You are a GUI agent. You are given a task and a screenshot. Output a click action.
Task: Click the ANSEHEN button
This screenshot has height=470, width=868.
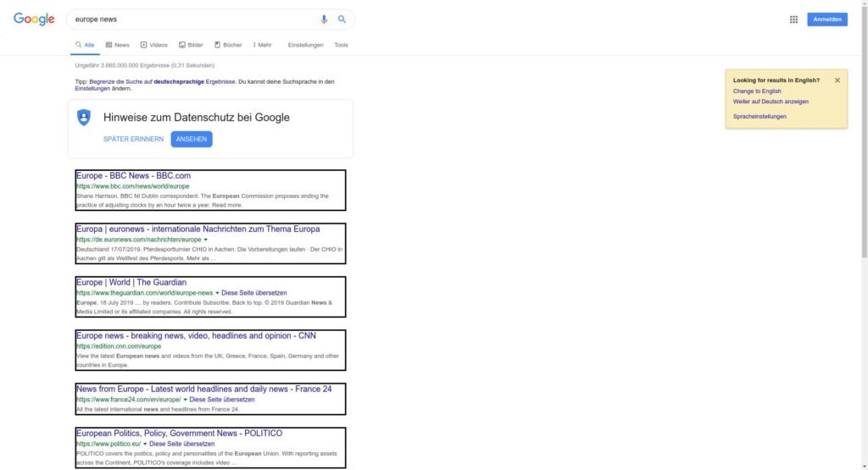[192, 140]
